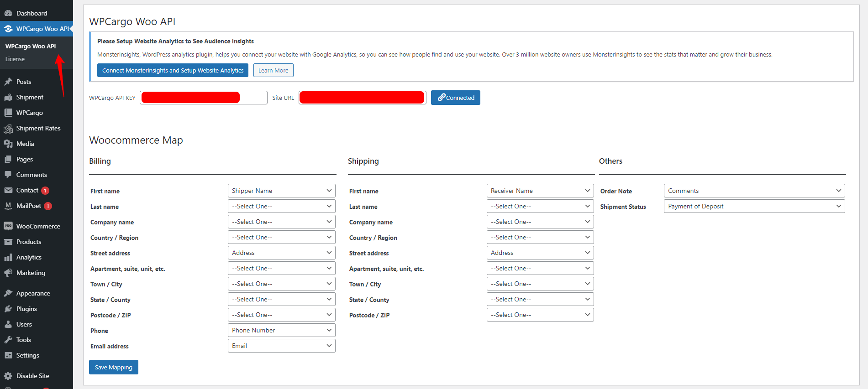
Task: Click Connect MonsterInsights and Setup Website Analytics
Action: pyautogui.click(x=173, y=70)
